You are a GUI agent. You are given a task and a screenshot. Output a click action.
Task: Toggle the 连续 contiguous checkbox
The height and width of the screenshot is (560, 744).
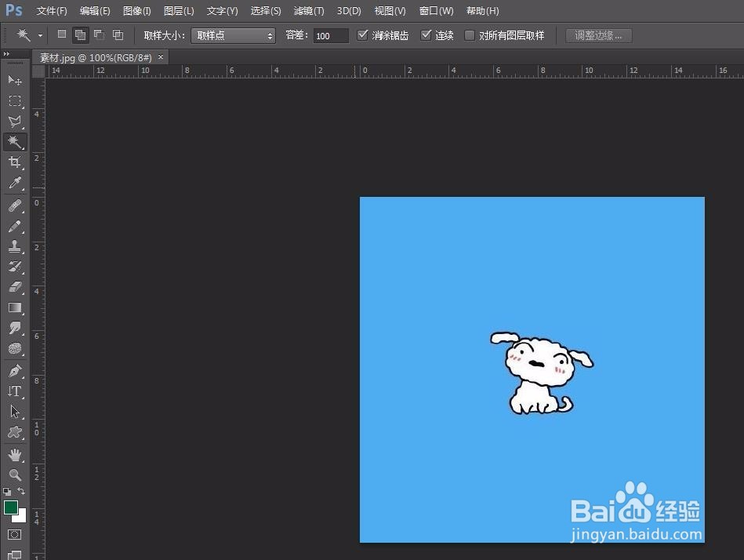(x=426, y=35)
